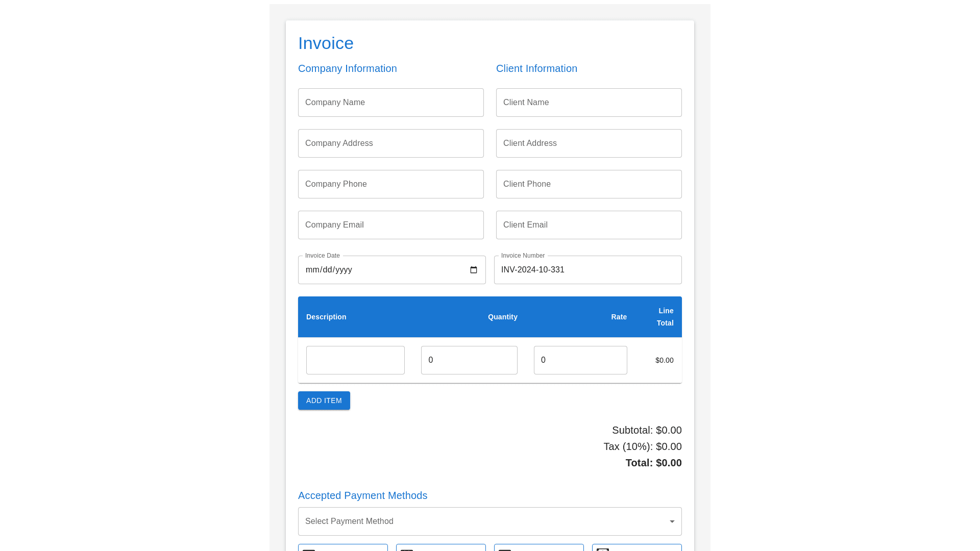Click into the Company Address field
Screen dimensions: 980x551
(391, 143)
